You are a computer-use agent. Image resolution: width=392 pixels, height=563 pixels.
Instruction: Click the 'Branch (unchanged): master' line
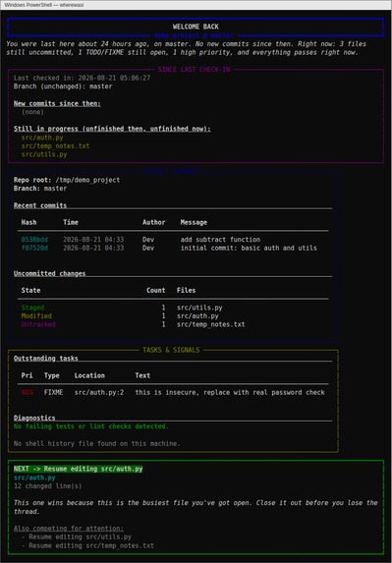(63, 86)
